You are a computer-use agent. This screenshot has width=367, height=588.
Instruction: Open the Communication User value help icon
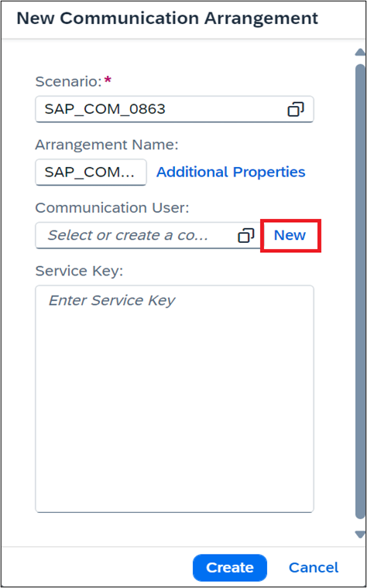click(x=245, y=235)
